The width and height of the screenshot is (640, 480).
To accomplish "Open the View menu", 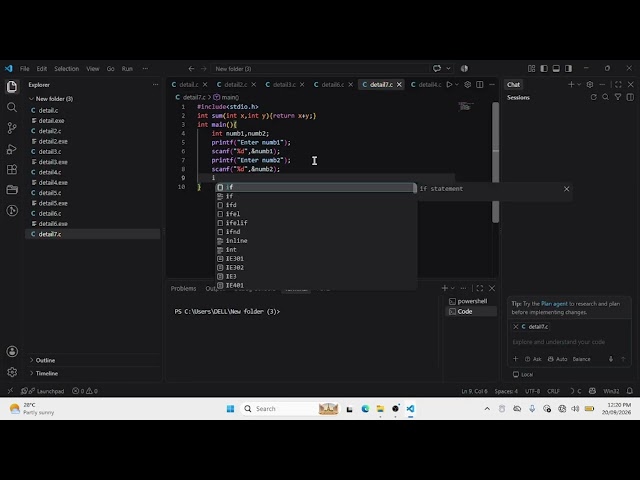I will pyautogui.click(x=93, y=69).
